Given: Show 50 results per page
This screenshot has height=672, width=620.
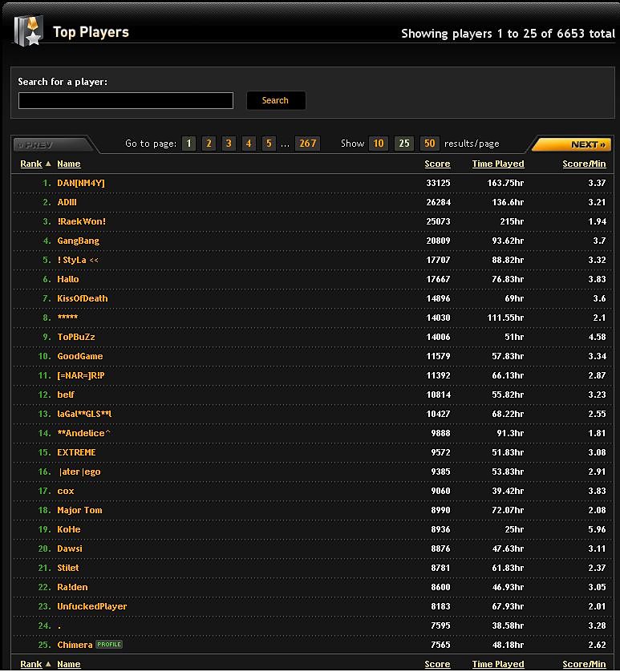Looking at the screenshot, I should (x=430, y=144).
